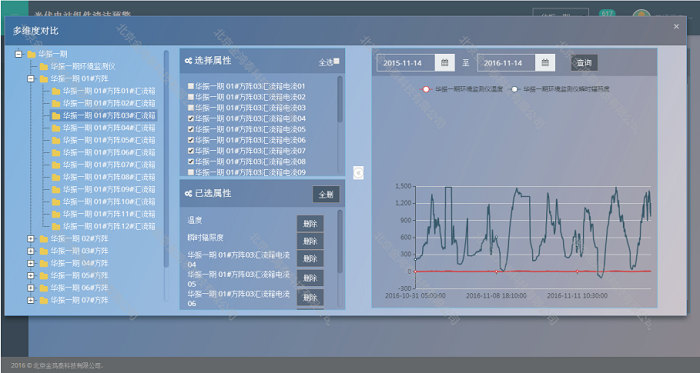
Task: Collapse the 华振一期 root tree node
Action: tap(18, 54)
